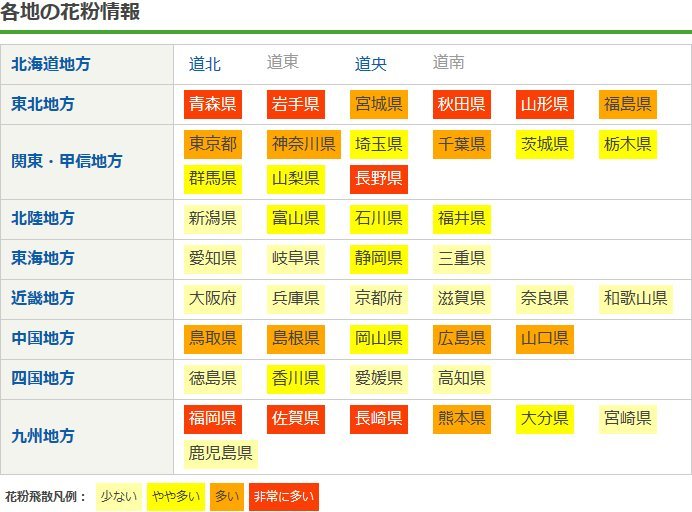Select 新潟県 in the Hokuriku row
692x512 pixels.
(213, 218)
